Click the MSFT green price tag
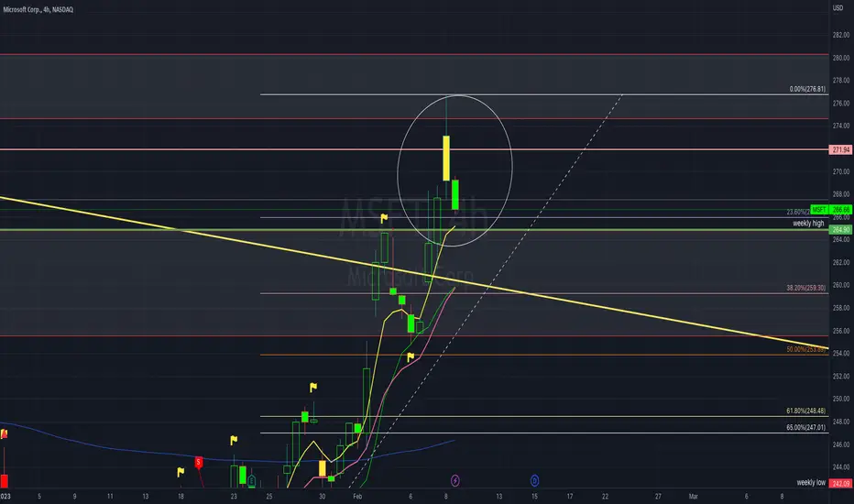This screenshot has width=854, height=504. tap(819, 210)
